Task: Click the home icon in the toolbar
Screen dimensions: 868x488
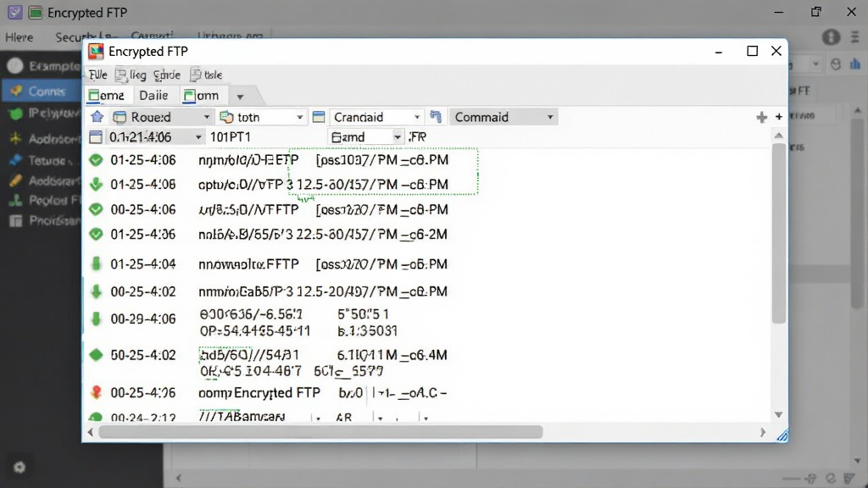Action: (x=97, y=117)
